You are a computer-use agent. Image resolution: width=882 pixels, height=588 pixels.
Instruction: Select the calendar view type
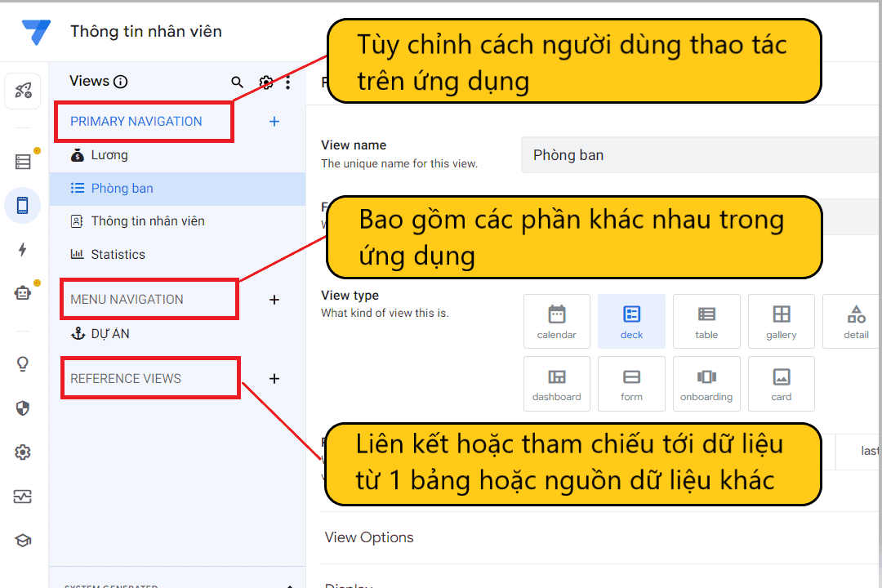(x=556, y=320)
